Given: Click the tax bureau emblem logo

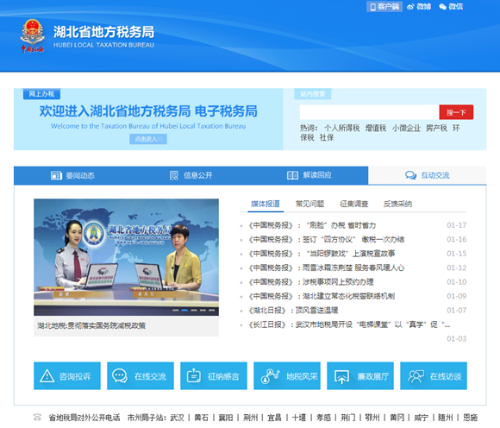Looking at the screenshot, I should [x=32, y=36].
